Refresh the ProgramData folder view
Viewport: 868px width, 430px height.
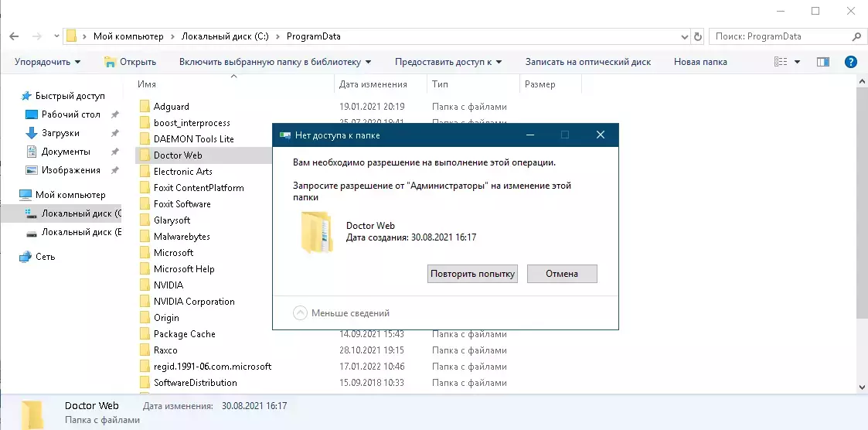[698, 36]
